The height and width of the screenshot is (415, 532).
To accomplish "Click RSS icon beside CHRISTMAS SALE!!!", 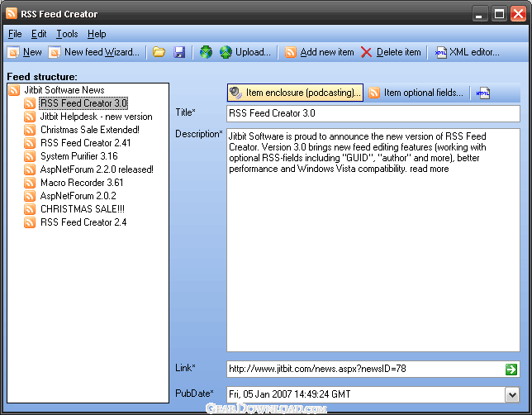I will (30, 209).
